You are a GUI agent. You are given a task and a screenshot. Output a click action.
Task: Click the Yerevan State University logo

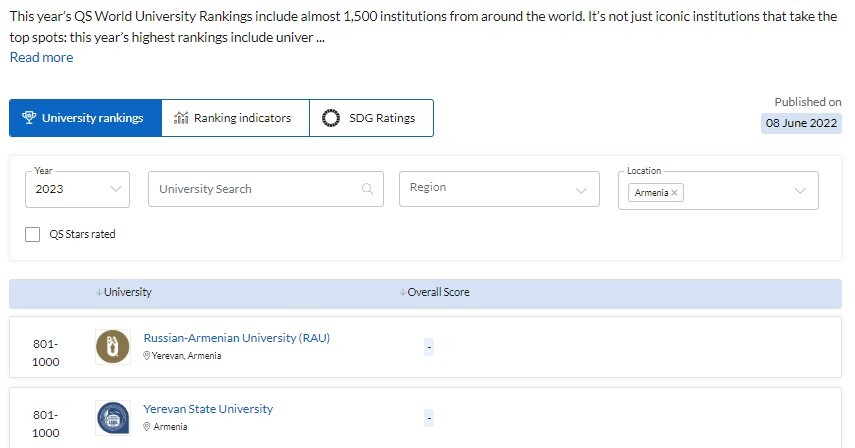(x=113, y=418)
